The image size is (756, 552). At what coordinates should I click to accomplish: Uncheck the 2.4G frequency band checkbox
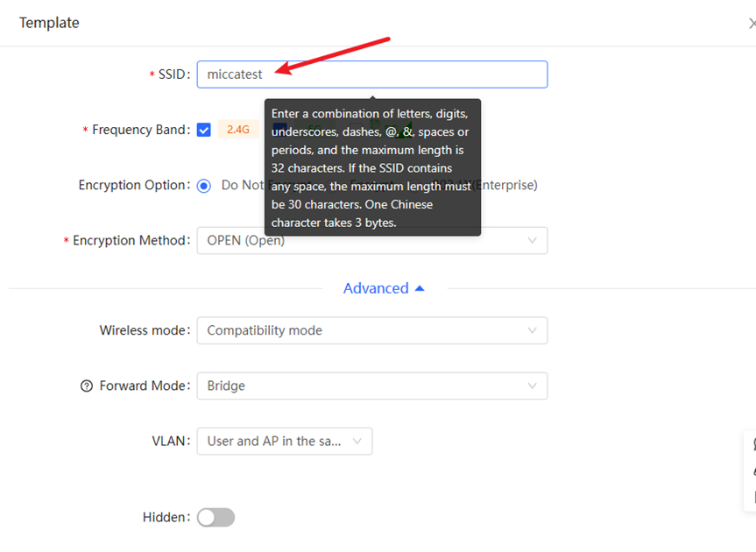pos(204,130)
